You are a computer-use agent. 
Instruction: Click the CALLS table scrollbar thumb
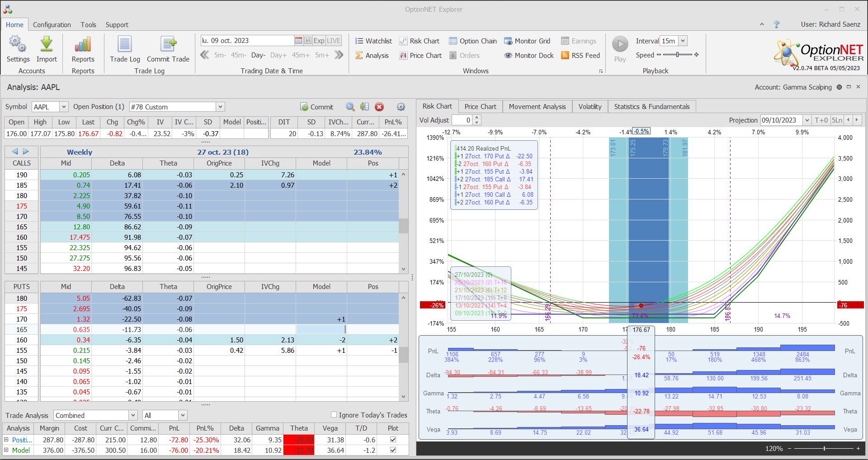tap(403, 226)
